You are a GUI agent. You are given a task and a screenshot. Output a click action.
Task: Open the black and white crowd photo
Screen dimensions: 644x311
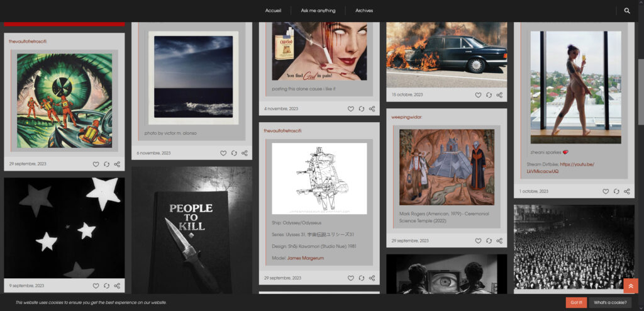point(574,247)
